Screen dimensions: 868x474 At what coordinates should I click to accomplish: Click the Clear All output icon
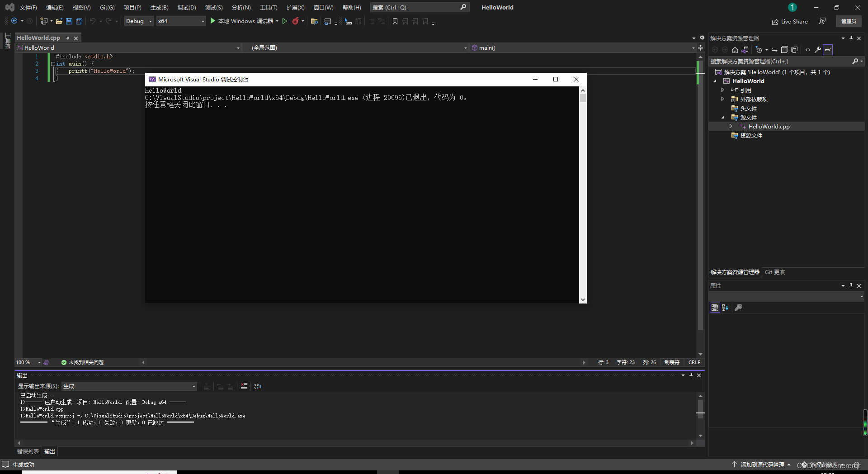coord(244,386)
